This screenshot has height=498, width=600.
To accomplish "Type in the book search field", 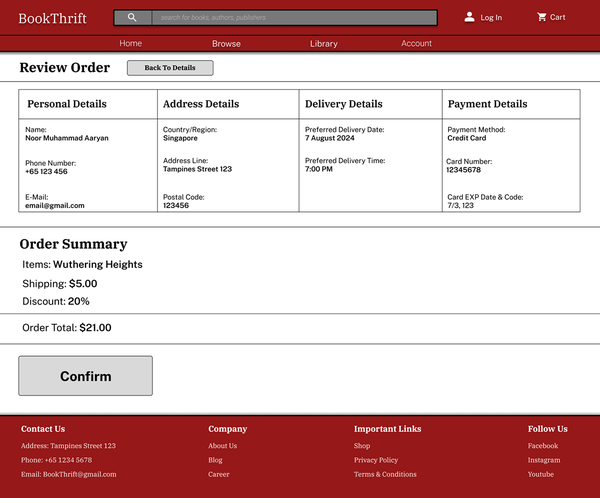I will point(294,18).
